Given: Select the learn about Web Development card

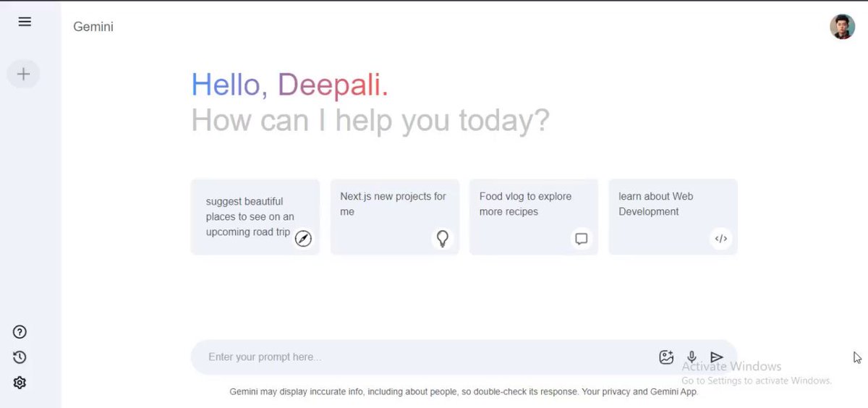Looking at the screenshot, I should (x=673, y=217).
